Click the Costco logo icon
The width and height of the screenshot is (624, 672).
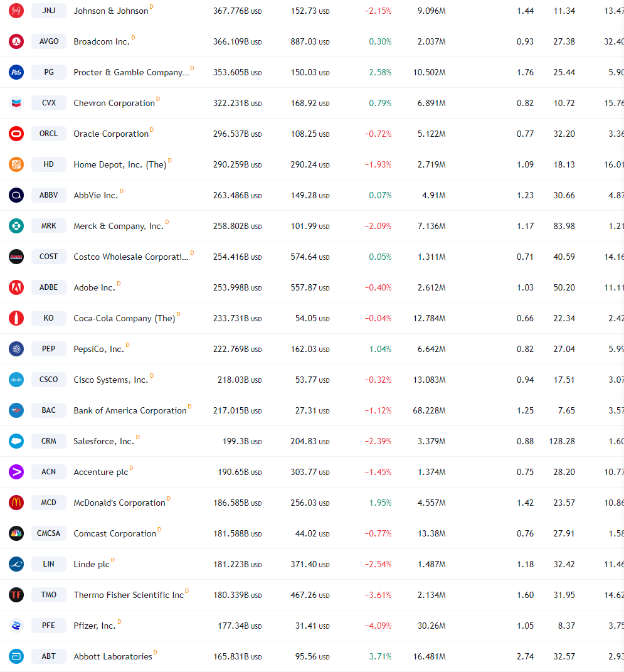coord(16,257)
